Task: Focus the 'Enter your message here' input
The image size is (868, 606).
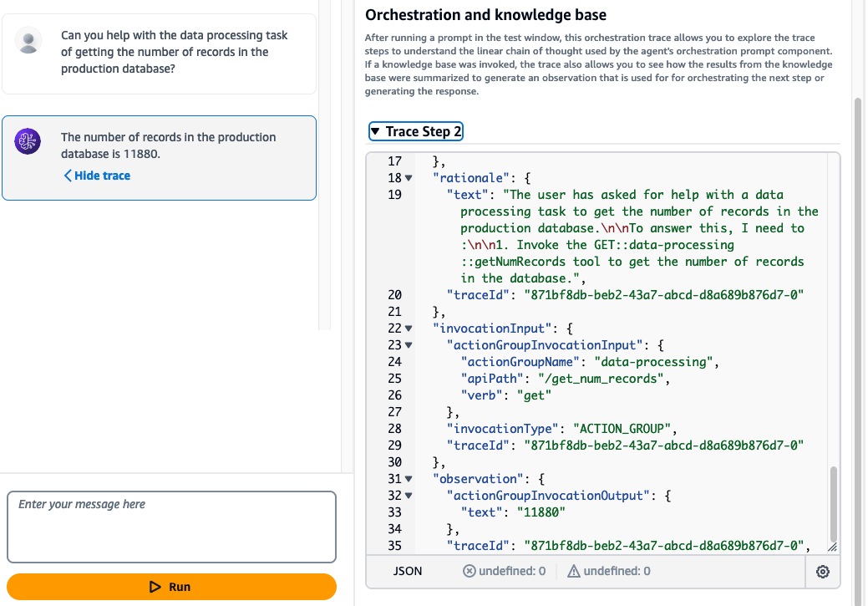Action: pyautogui.click(x=171, y=527)
